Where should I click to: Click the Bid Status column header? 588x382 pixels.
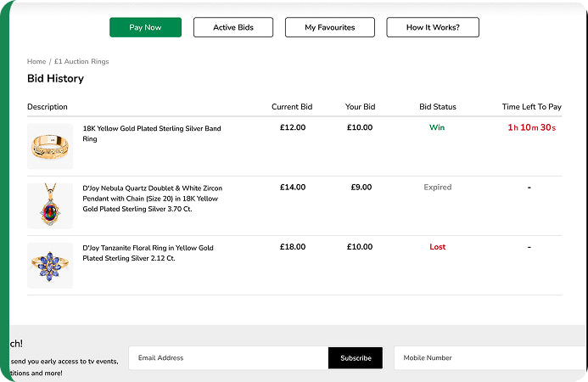[x=438, y=107]
